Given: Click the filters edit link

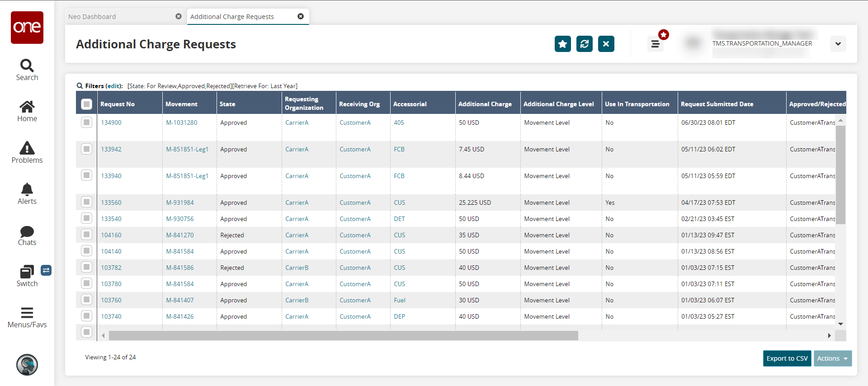Looking at the screenshot, I should click(x=114, y=86).
